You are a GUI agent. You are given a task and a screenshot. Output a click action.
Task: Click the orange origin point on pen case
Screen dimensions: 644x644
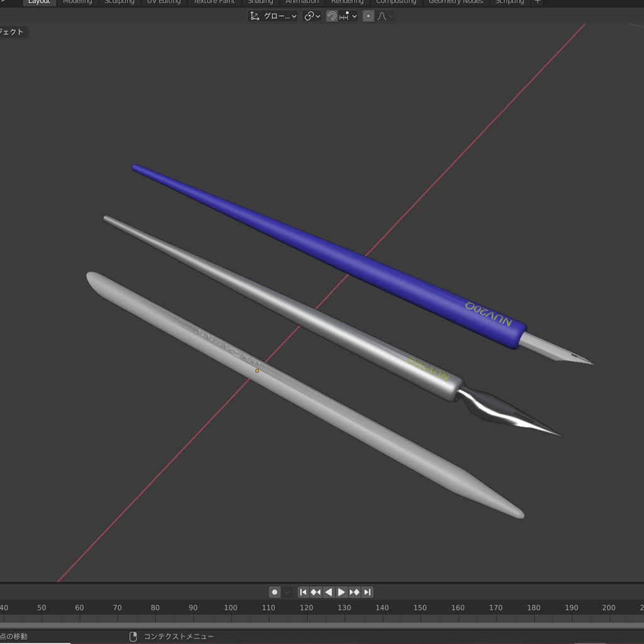coord(257,371)
